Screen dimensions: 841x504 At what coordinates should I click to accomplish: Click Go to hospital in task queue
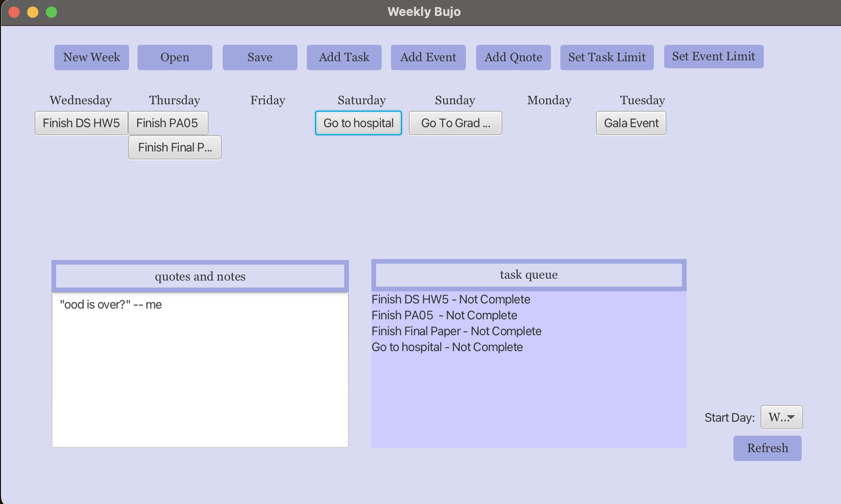pyautogui.click(x=447, y=347)
